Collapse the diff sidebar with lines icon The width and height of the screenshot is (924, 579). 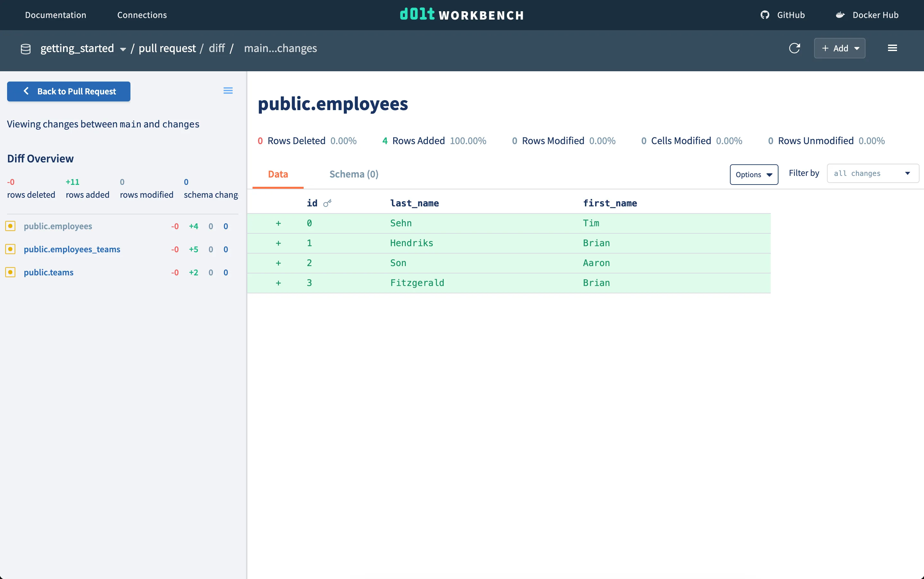click(228, 91)
